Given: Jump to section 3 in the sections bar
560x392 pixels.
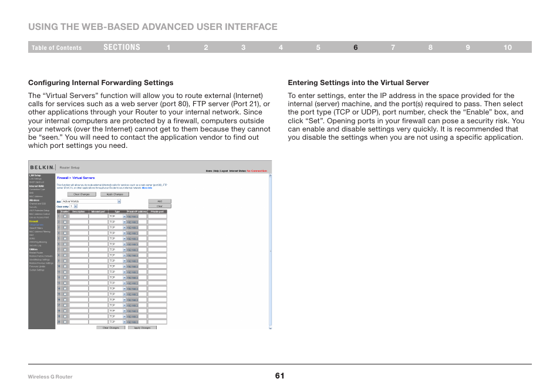Looking at the screenshot, I should coord(243,48).
